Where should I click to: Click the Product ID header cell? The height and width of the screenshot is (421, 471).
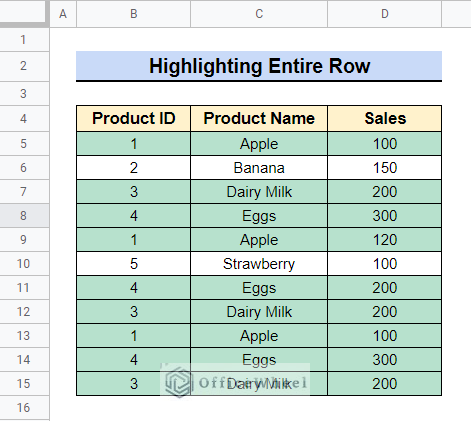pyautogui.click(x=133, y=118)
